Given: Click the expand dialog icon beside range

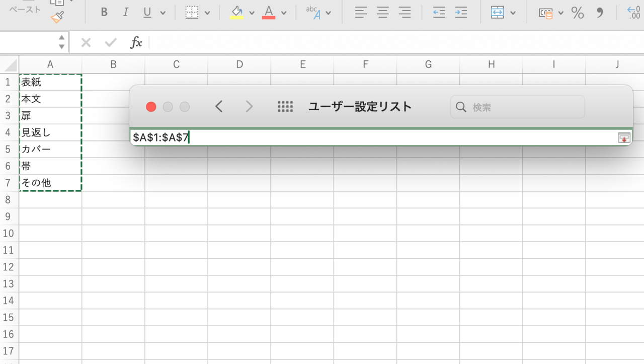Looking at the screenshot, I should point(624,137).
